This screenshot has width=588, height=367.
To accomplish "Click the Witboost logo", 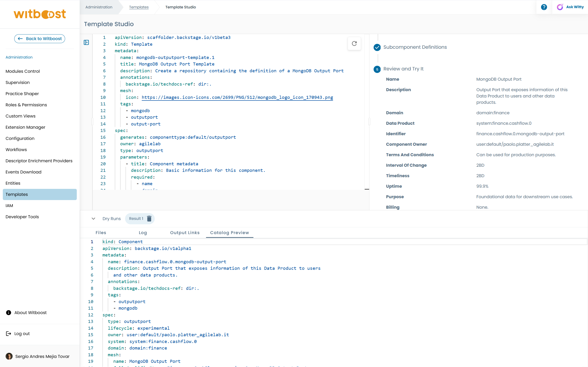I will [40, 14].
